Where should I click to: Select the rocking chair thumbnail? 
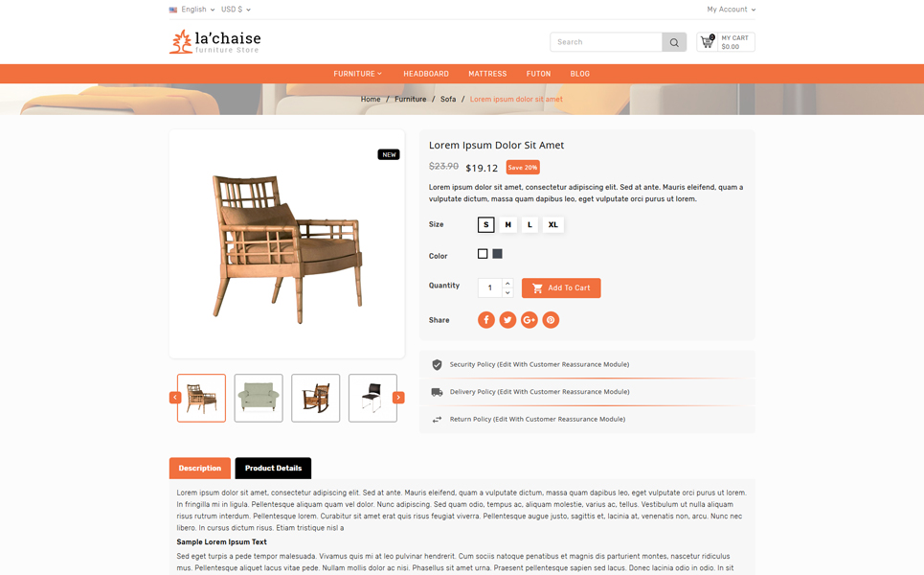[316, 398]
